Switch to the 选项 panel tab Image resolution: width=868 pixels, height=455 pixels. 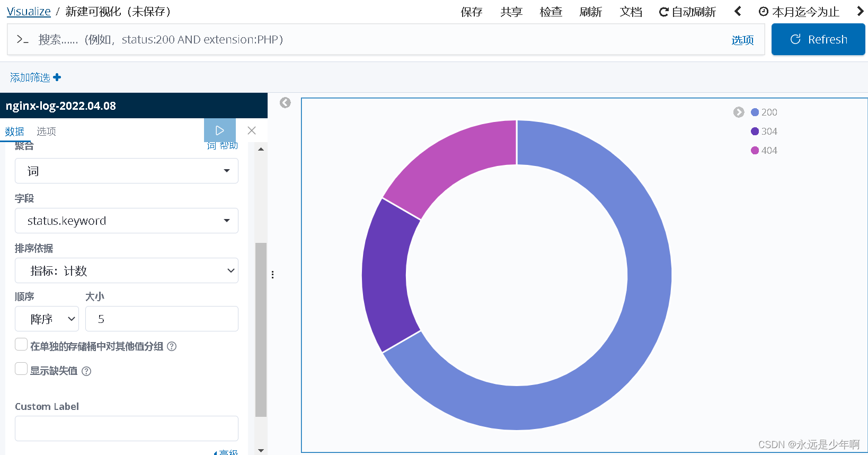[46, 131]
